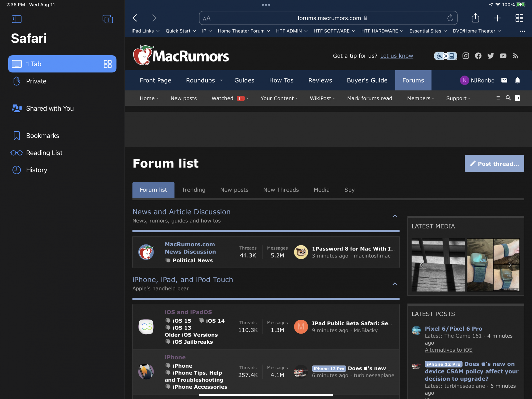Open the WikiPost dropdown menu
This screenshot has height=399, width=532.
click(322, 98)
